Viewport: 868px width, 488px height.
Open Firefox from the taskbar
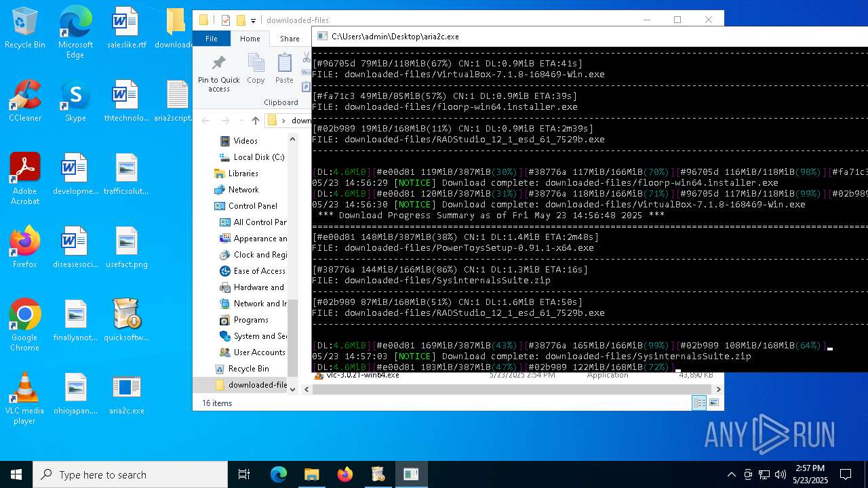point(345,474)
